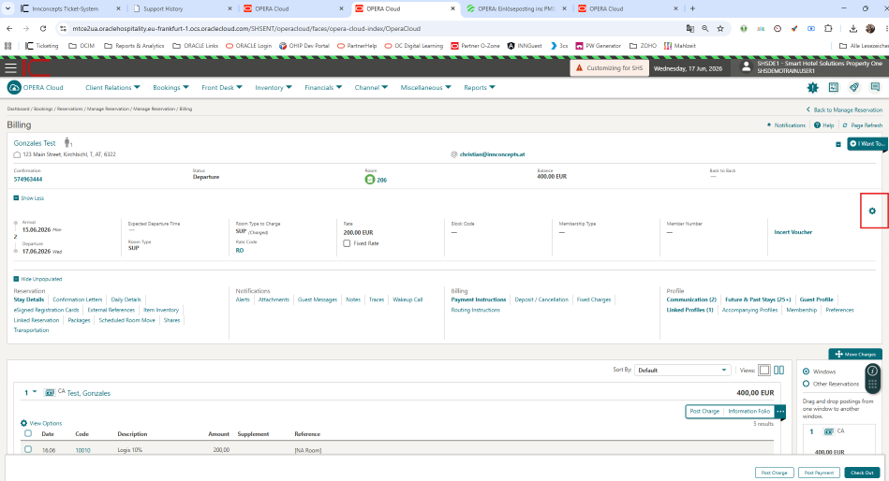Screen dimensions: 889x481
Task: Open the OPERA Cloud hamburger menu
Action: coord(10,68)
